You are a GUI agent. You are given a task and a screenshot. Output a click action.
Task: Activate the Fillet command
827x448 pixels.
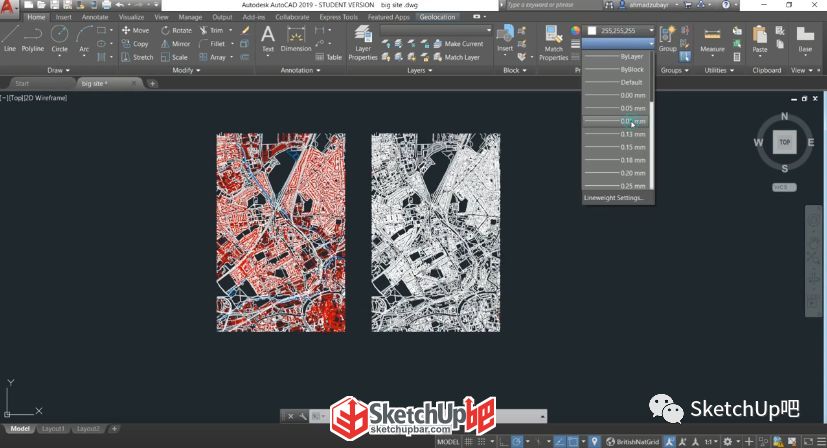point(213,44)
